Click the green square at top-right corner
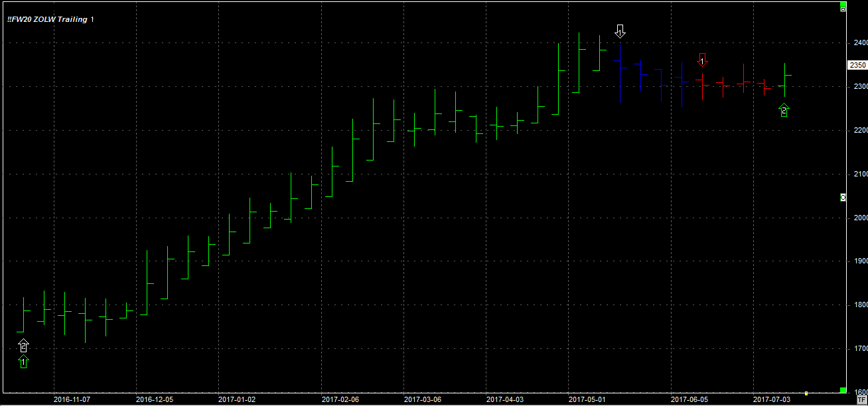This screenshot has height=406, width=868. pyautogui.click(x=843, y=3)
